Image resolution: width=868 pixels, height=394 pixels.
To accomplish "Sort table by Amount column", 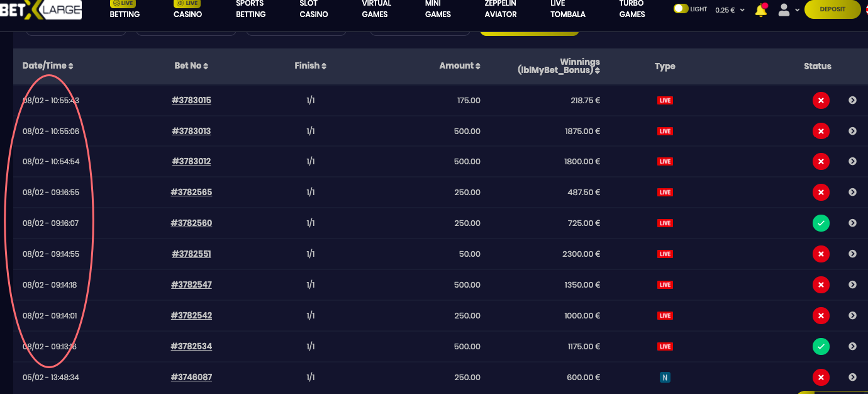I will pos(460,66).
